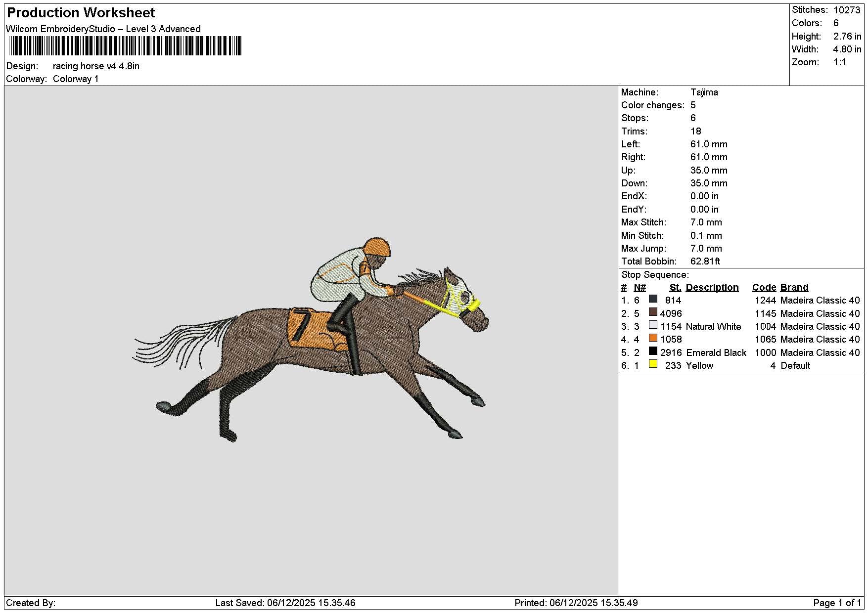Click code 1244 in stop row 1
The image size is (868, 613).
(765, 300)
